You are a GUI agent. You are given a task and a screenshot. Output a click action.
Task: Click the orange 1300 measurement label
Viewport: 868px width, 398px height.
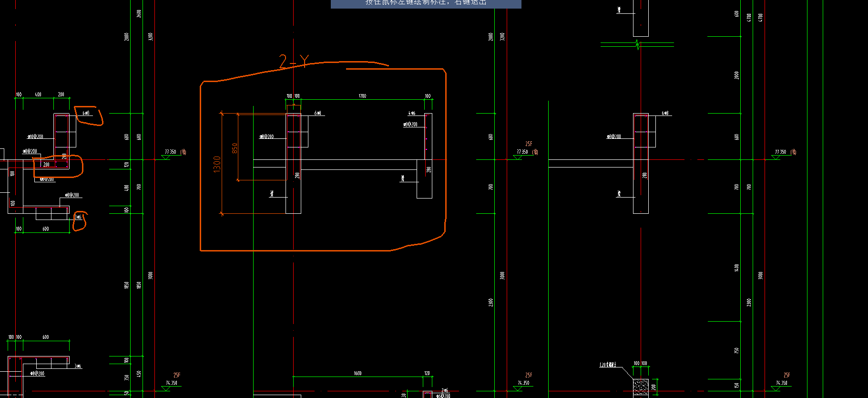pyautogui.click(x=217, y=164)
